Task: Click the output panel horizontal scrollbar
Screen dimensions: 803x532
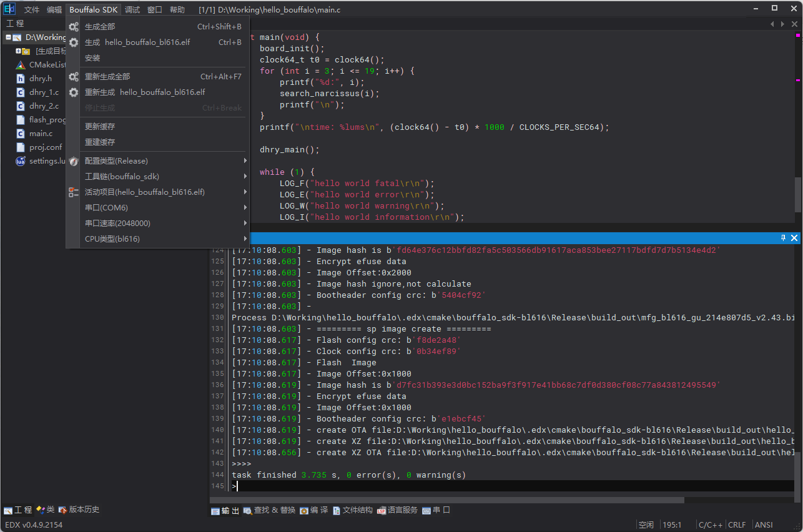Action: click(x=447, y=500)
